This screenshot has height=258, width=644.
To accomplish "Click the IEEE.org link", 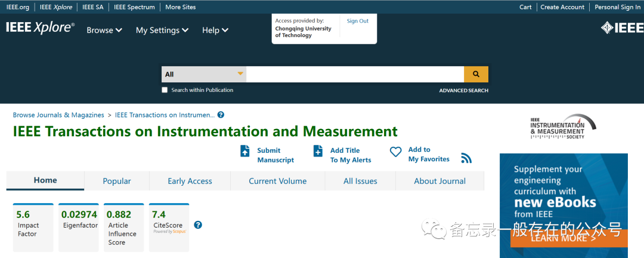I will click(18, 7).
